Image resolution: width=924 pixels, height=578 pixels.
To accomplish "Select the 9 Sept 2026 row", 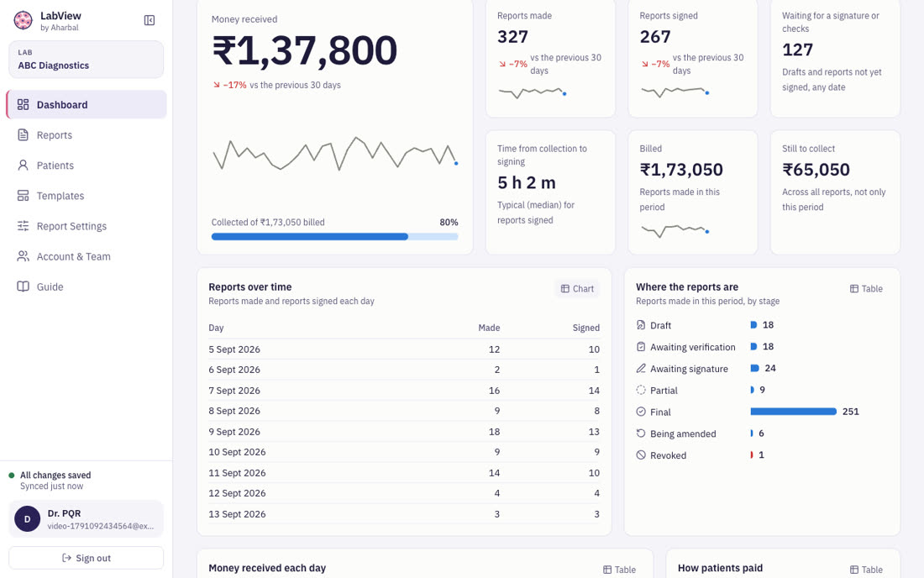I will click(404, 432).
